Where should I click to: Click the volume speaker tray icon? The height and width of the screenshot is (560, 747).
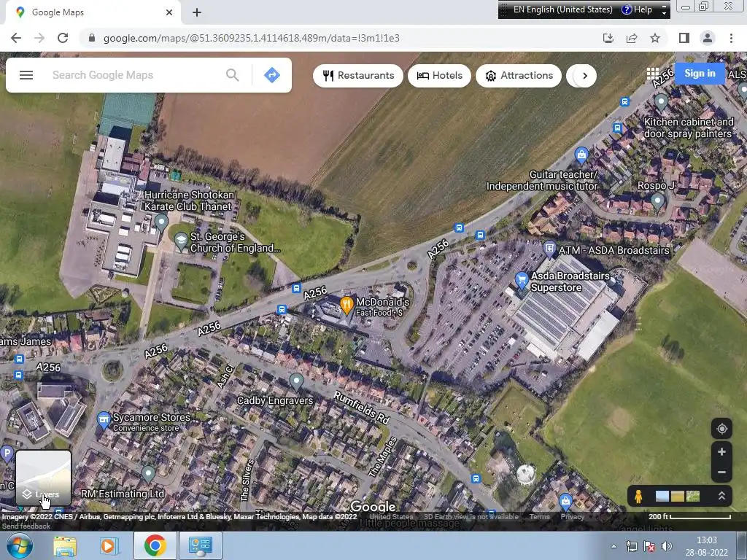pos(667,546)
